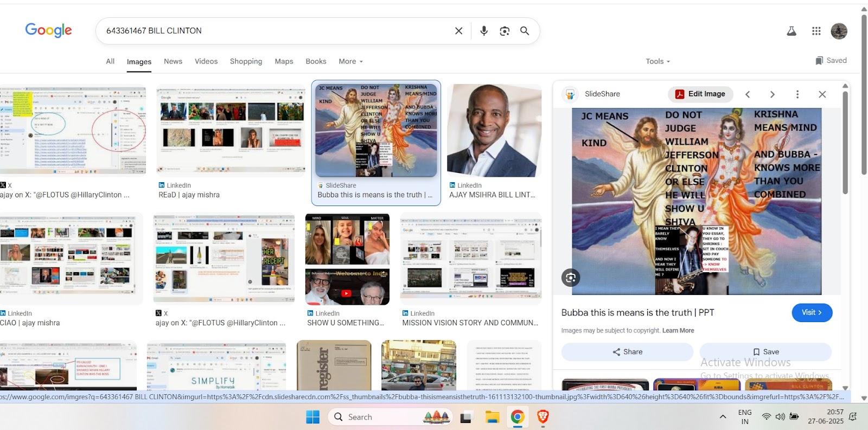Expand the Tools filter options
Screen dimensions: 868x430
click(x=658, y=61)
